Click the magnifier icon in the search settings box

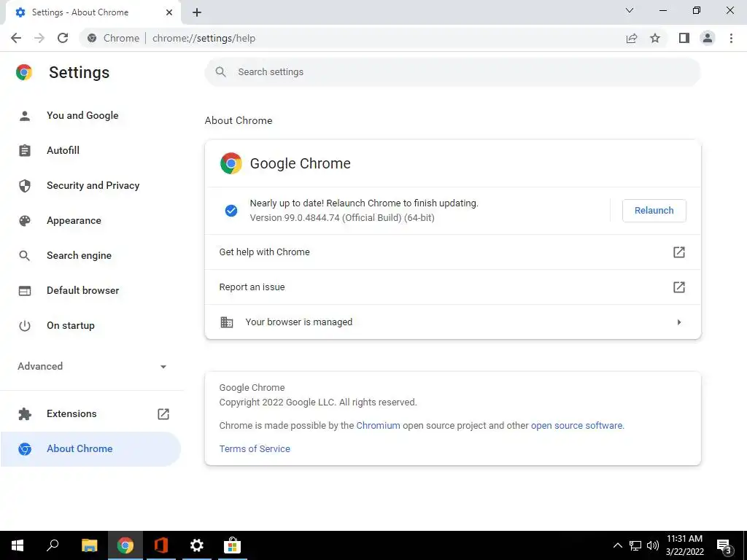pyautogui.click(x=220, y=72)
